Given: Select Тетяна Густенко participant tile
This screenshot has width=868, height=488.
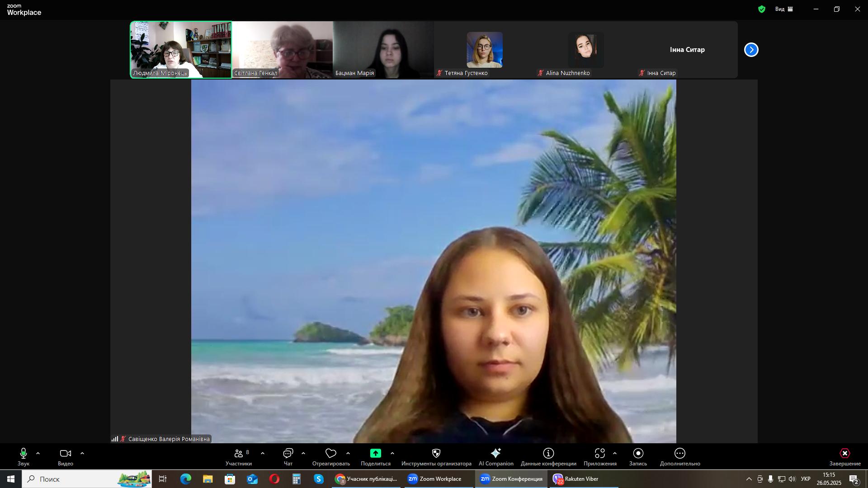Looking at the screenshot, I should pyautogui.click(x=485, y=50).
